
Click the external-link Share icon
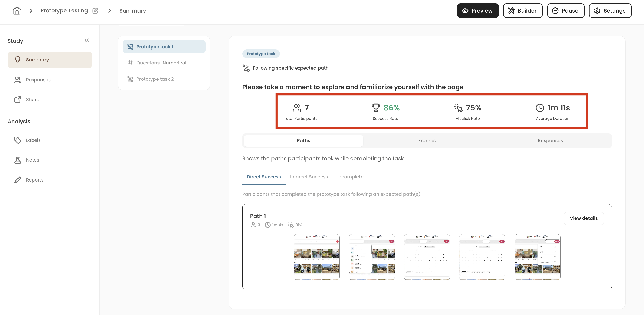[x=17, y=100]
